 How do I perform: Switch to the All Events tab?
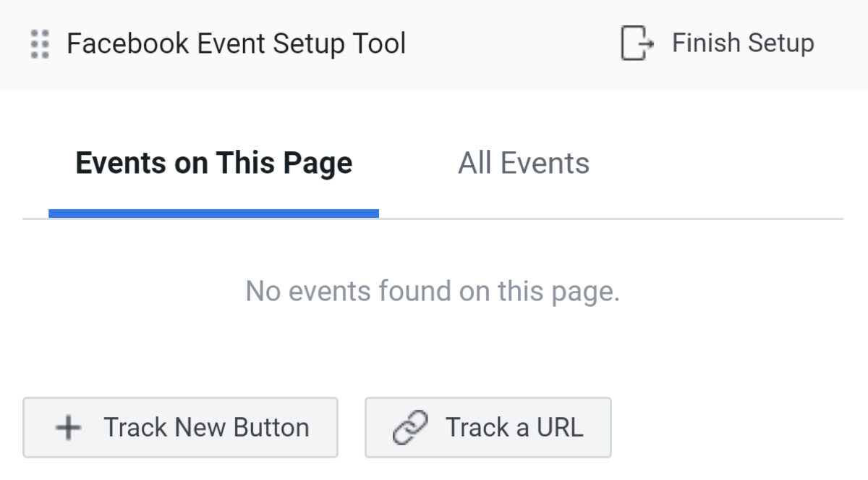(x=523, y=164)
